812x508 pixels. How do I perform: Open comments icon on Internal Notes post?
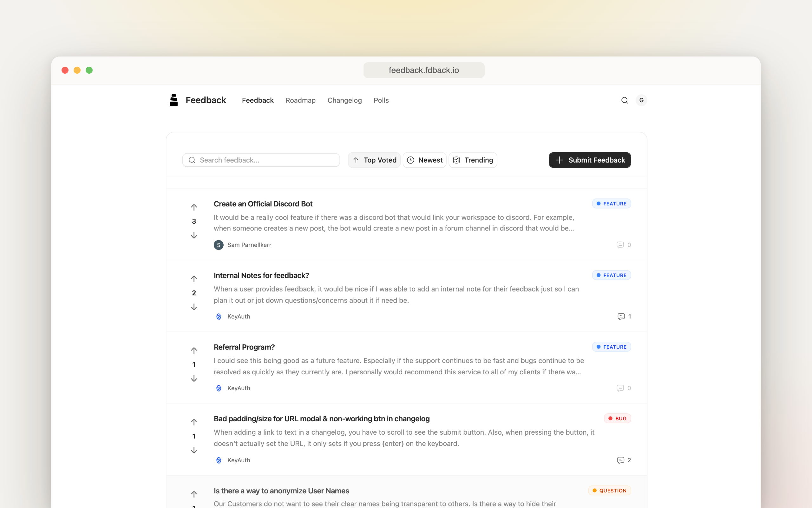[621, 317]
